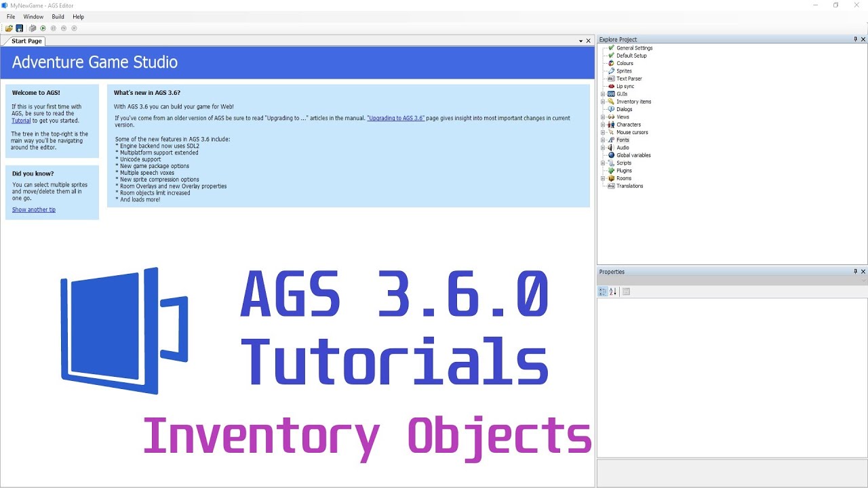
Task: Select the Inventory items key icon
Action: pos(611,102)
